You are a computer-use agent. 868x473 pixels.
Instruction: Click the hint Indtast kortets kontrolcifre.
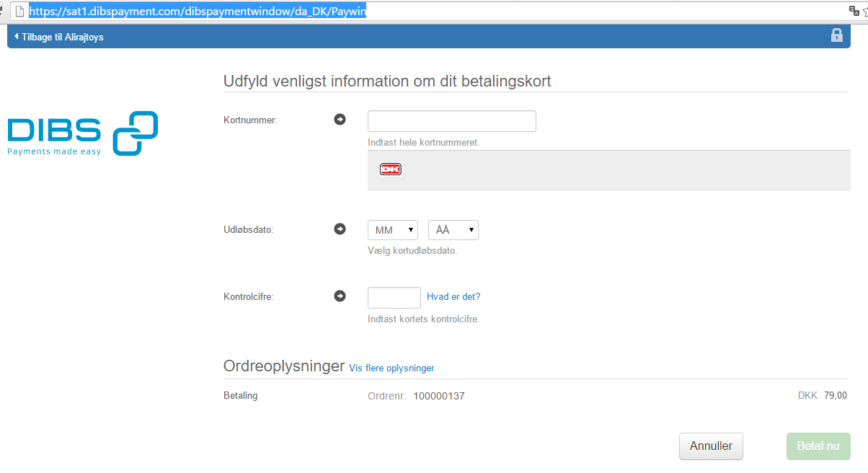pyautogui.click(x=423, y=319)
